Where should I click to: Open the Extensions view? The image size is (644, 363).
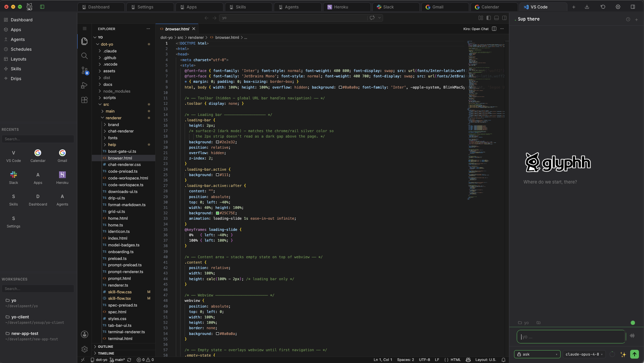[x=84, y=100]
